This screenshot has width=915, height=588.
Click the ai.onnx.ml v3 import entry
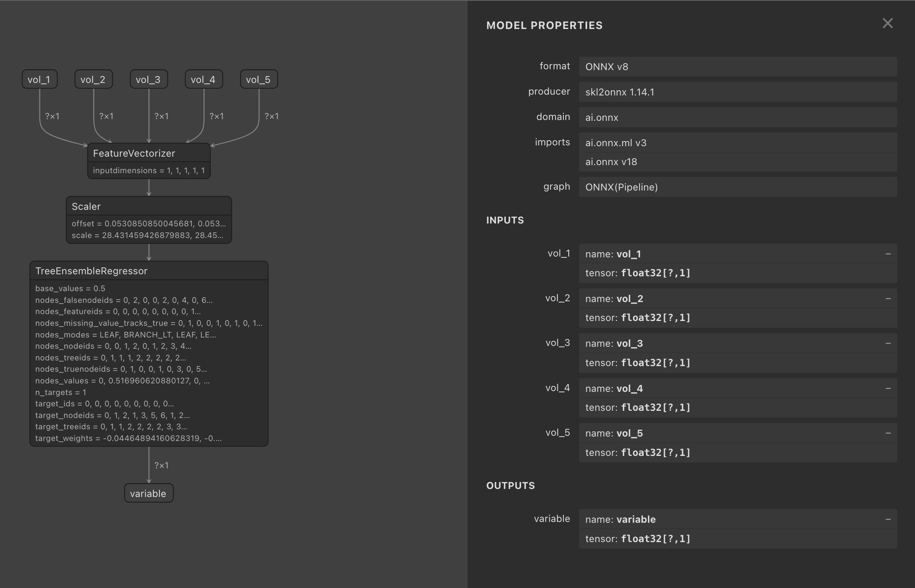point(738,143)
